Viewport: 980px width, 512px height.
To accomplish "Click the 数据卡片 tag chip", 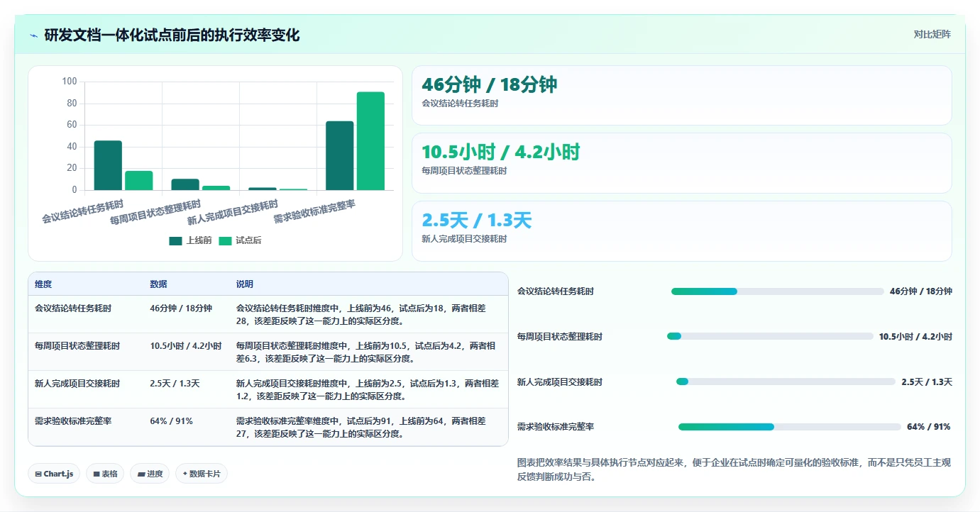I will point(202,474).
